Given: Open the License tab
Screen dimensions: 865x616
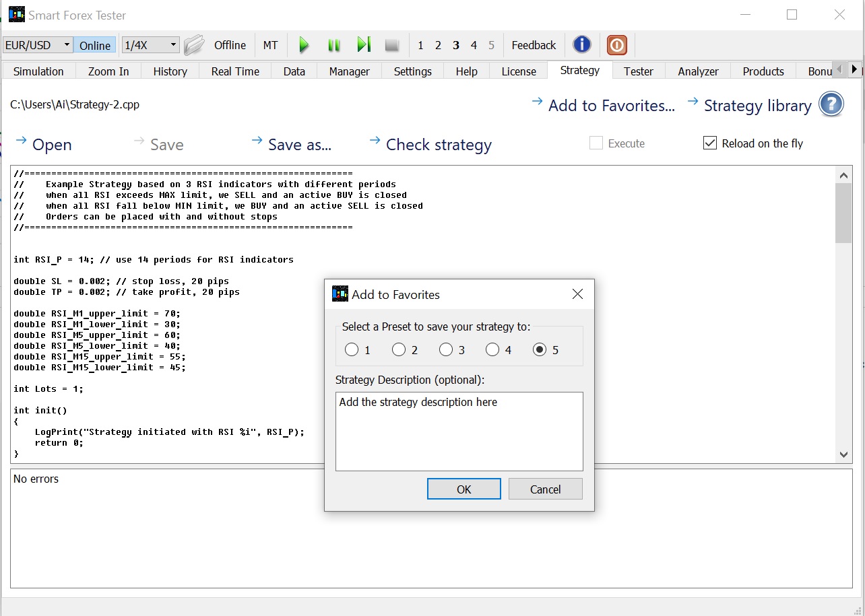Looking at the screenshot, I should pyautogui.click(x=519, y=71).
